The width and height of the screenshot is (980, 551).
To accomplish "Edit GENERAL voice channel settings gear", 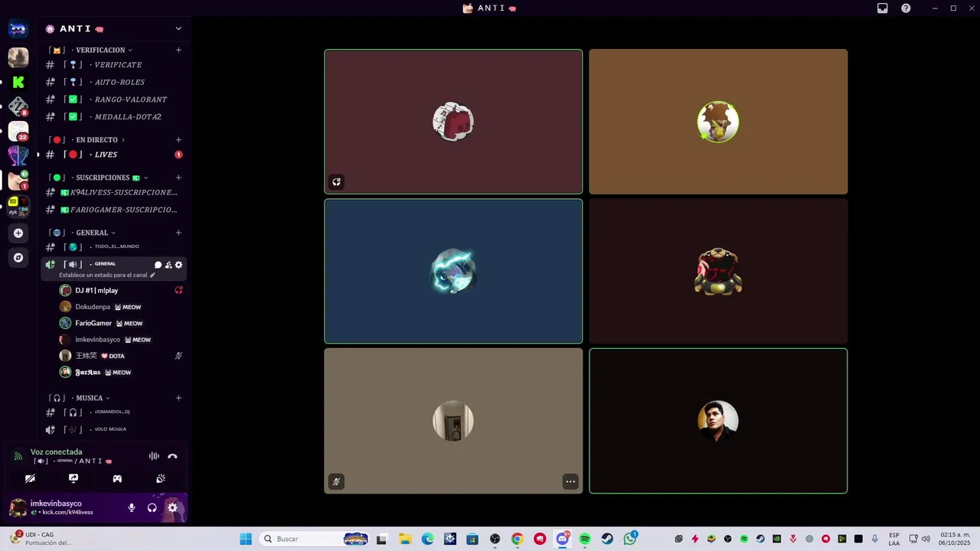I will tap(179, 265).
